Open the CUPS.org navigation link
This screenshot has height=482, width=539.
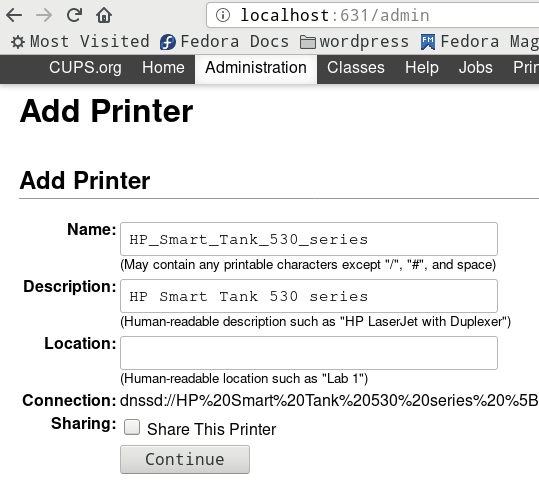(85, 67)
